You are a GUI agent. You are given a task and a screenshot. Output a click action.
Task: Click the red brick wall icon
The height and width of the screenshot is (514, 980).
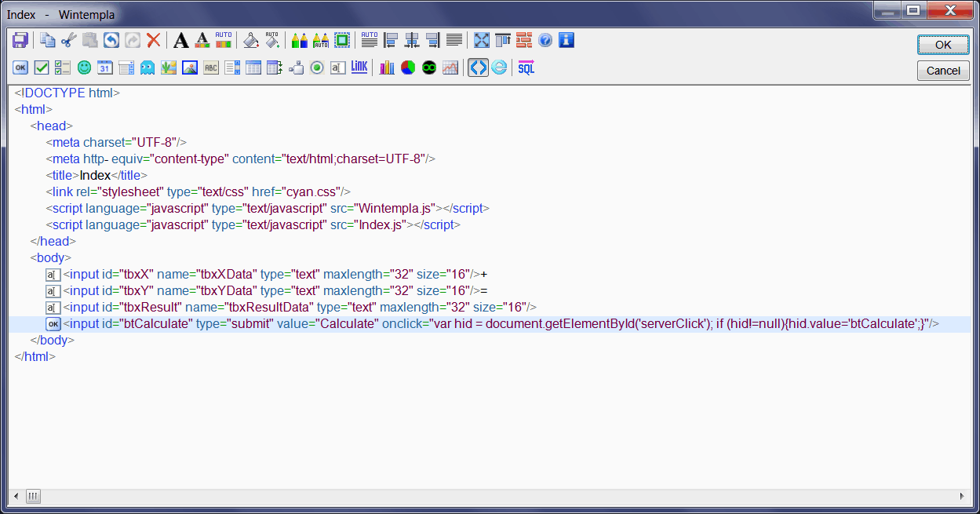coord(524,40)
